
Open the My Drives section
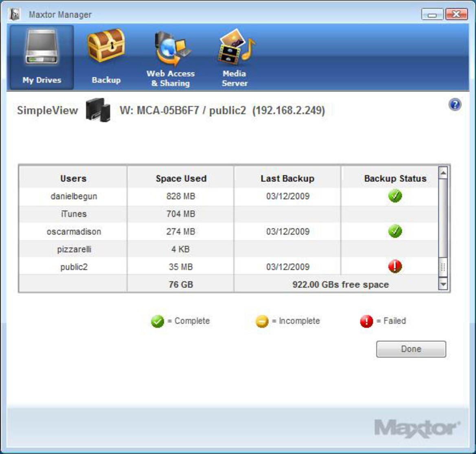(42, 57)
